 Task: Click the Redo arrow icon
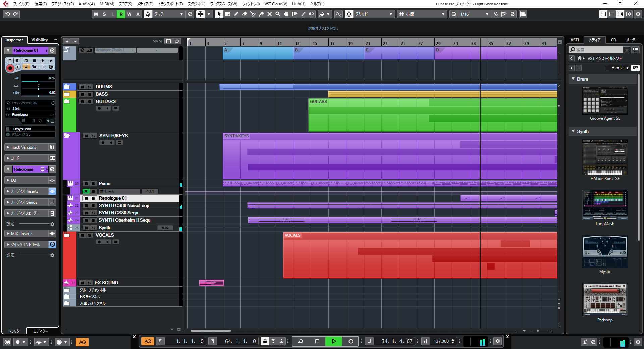coord(16,14)
